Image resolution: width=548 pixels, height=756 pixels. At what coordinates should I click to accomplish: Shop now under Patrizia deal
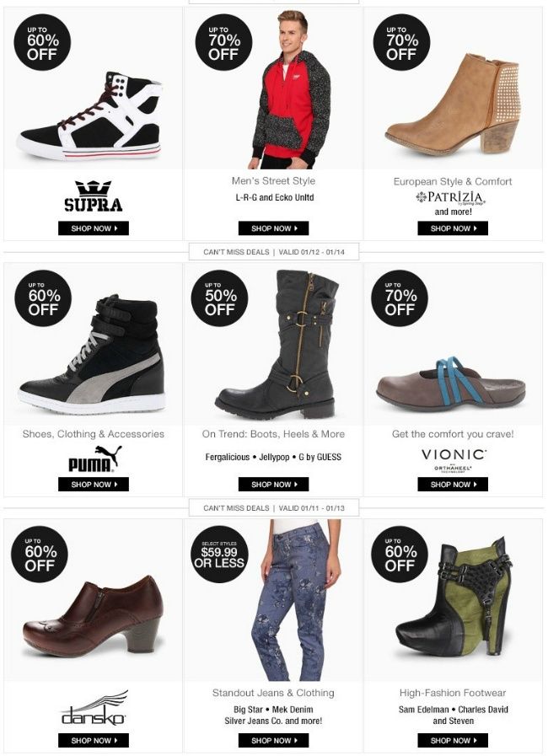pyautogui.click(x=453, y=228)
